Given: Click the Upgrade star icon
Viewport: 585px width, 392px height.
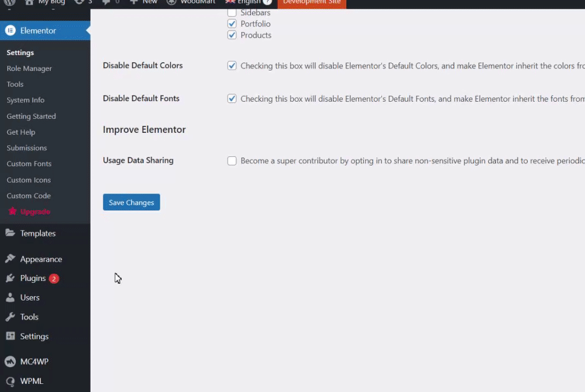Looking at the screenshot, I should point(12,211).
